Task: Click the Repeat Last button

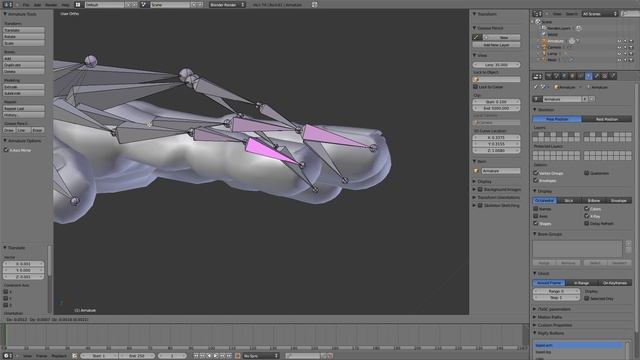Action: click(x=24, y=108)
